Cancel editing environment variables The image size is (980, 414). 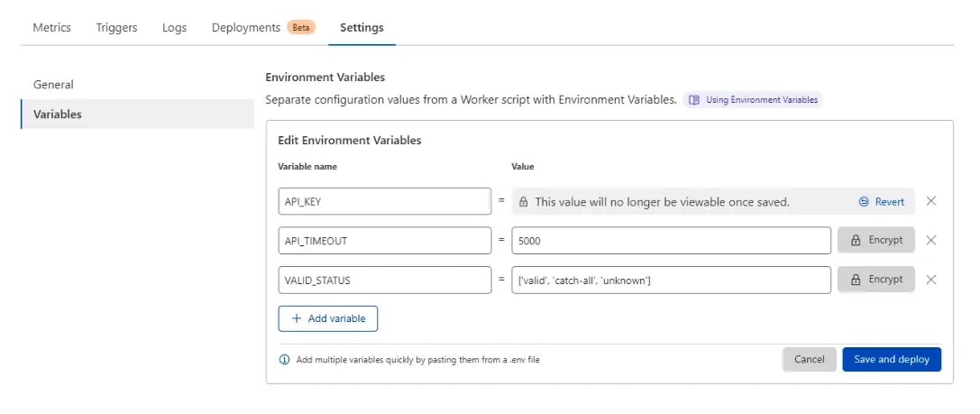click(x=810, y=359)
